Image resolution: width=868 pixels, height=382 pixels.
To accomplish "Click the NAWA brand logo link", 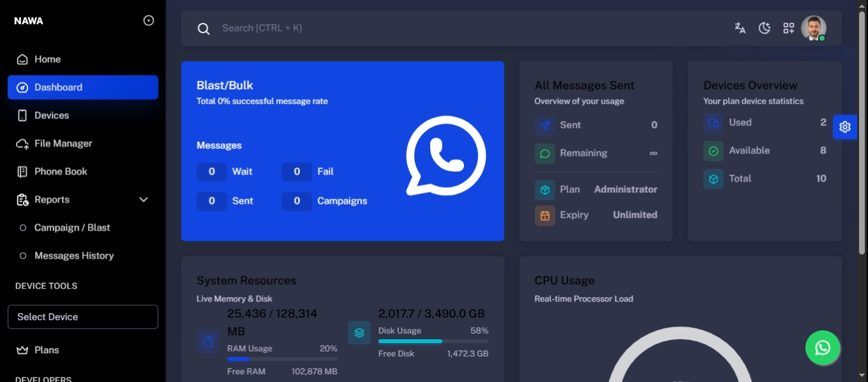I will pos(29,21).
